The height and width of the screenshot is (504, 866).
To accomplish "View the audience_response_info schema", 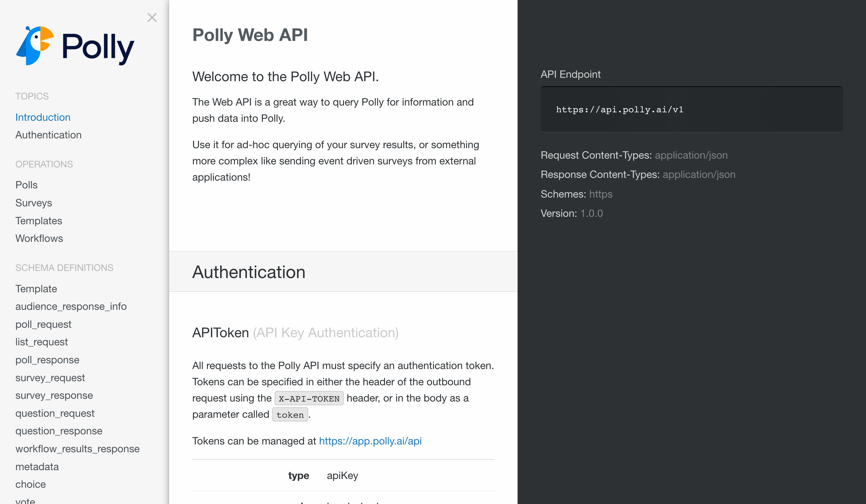I will coord(71,306).
